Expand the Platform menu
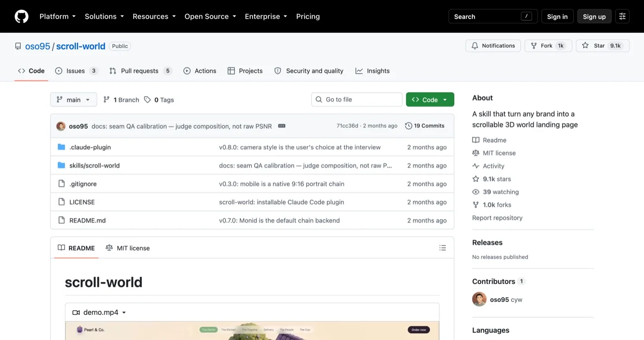 pyautogui.click(x=57, y=16)
